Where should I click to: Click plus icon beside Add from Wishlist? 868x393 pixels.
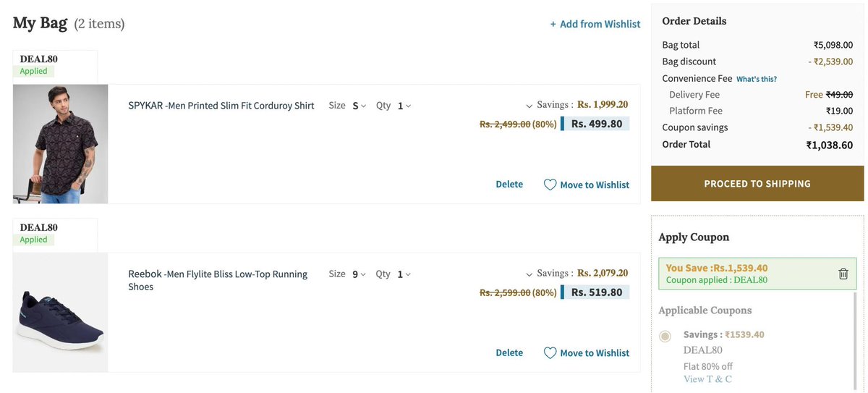553,25
